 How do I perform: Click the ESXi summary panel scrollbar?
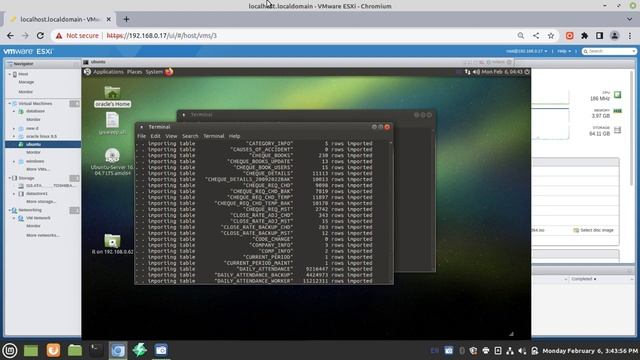coord(632,127)
